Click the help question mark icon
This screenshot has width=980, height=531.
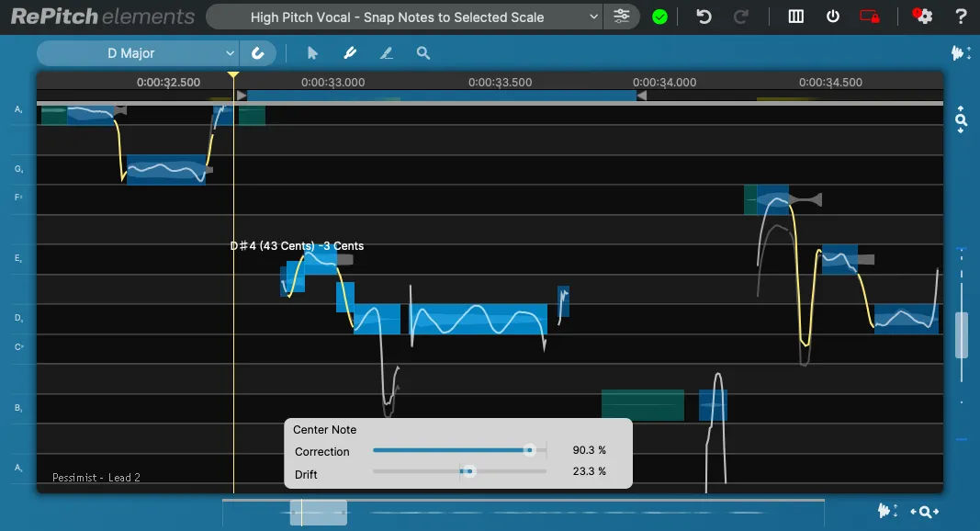pyautogui.click(x=961, y=16)
